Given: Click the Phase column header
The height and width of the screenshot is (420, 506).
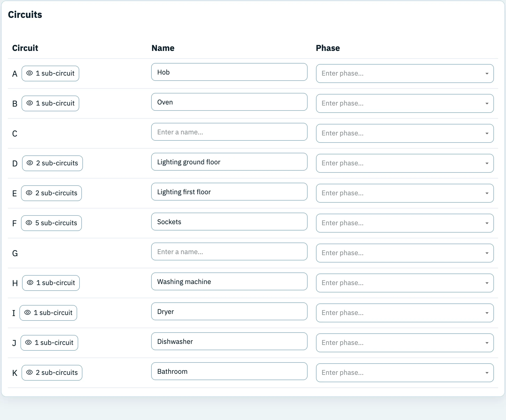Looking at the screenshot, I should [328, 48].
